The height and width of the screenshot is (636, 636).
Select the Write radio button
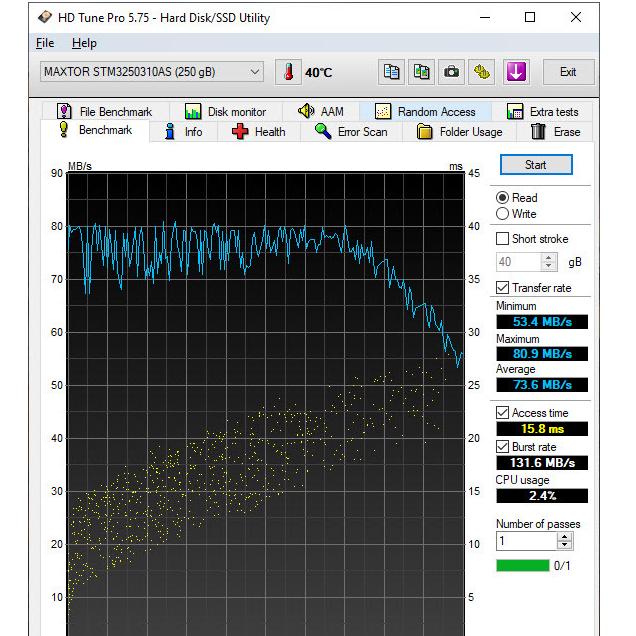click(x=503, y=214)
